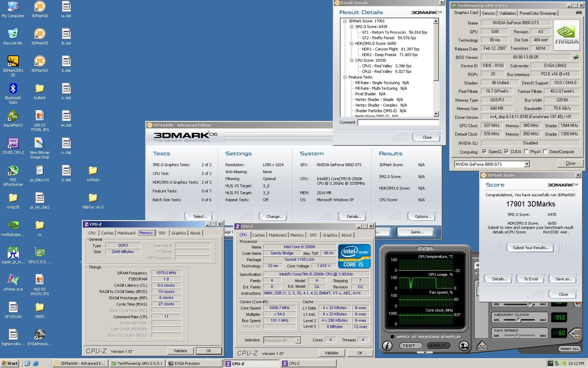Select the wPrime.exe desktop icon
This screenshot has width=588, height=368.
click(x=13, y=283)
